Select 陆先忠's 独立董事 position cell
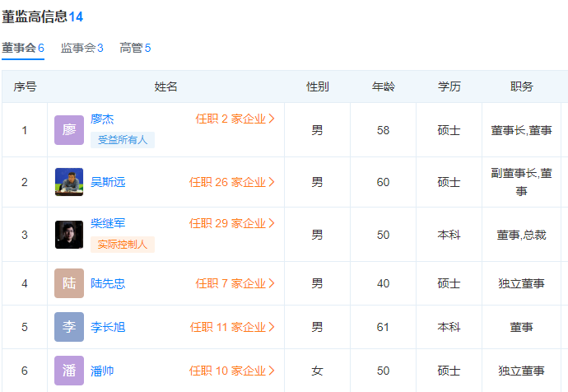 click(521, 283)
